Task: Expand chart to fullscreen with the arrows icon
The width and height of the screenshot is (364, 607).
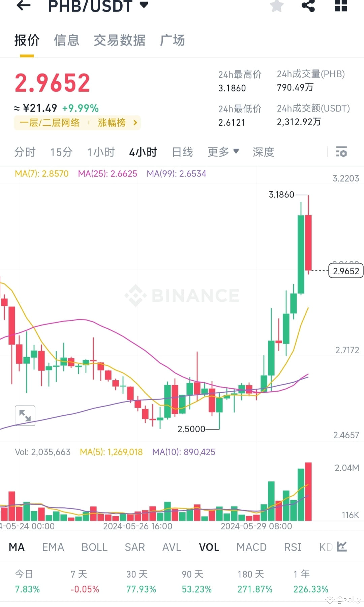Action: pyautogui.click(x=25, y=416)
